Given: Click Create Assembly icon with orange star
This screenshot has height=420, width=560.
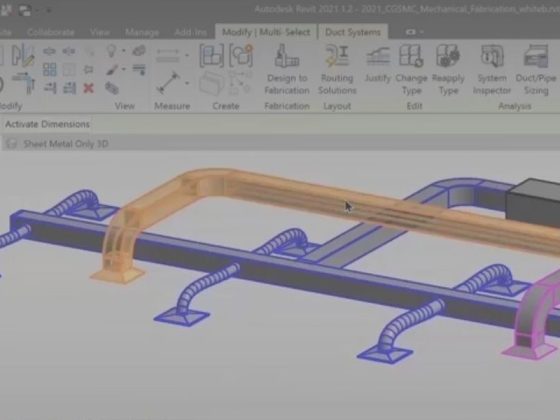Looking at the screenshot, I should tap(241, 56).
